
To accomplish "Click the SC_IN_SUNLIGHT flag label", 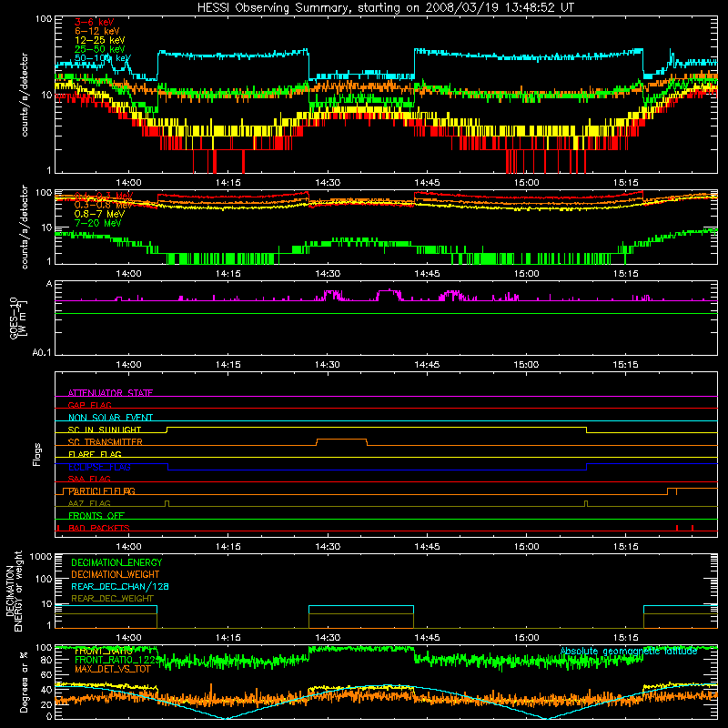I will tap(105, 430).
